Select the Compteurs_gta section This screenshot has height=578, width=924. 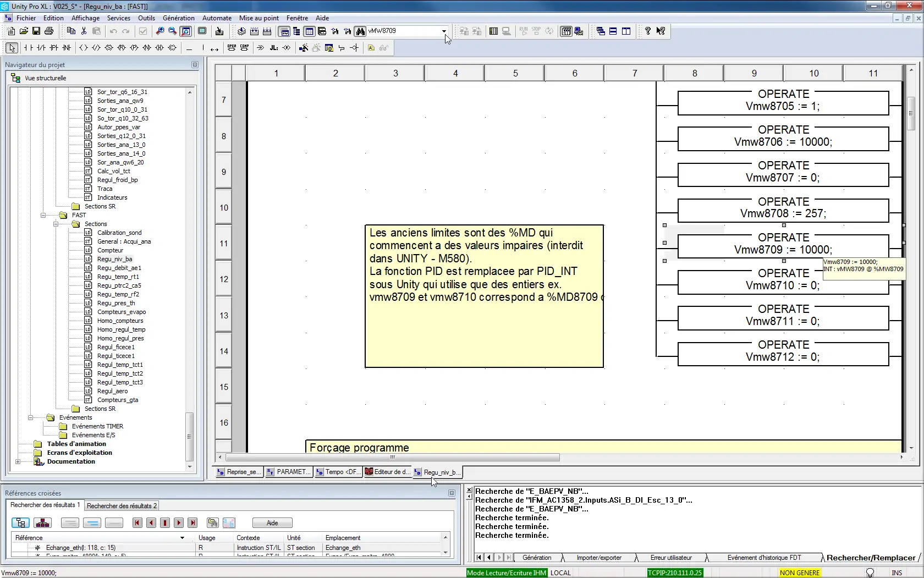coord(118,400)
